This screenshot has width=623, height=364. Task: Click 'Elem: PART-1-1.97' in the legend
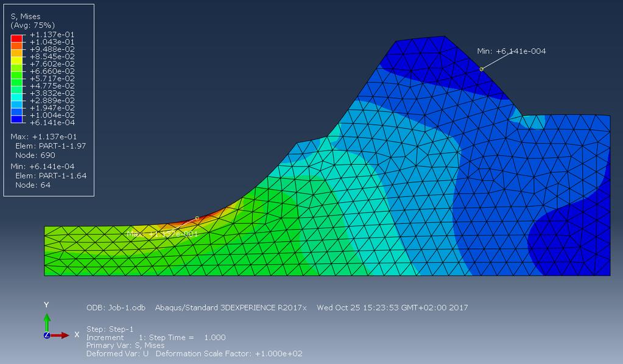pos(51,145)
